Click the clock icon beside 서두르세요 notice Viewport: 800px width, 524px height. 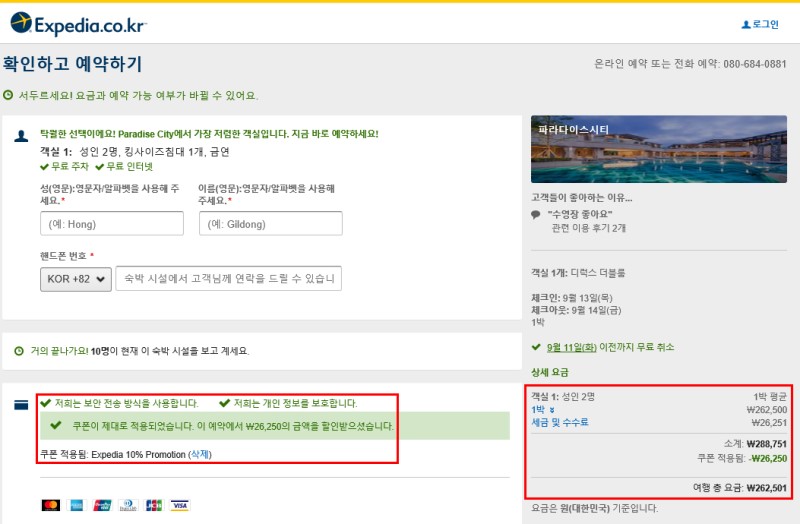pyautogui.click(x=8, y=95)
